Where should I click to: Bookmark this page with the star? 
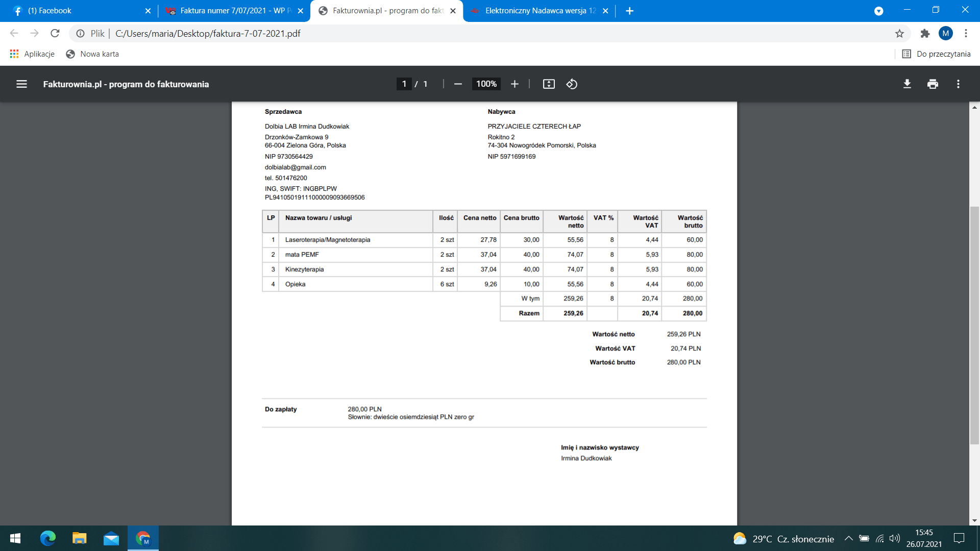pos(899,34)
